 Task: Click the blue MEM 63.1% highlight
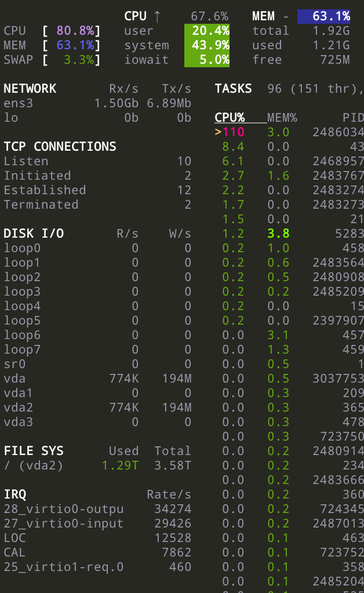point(324,16)
